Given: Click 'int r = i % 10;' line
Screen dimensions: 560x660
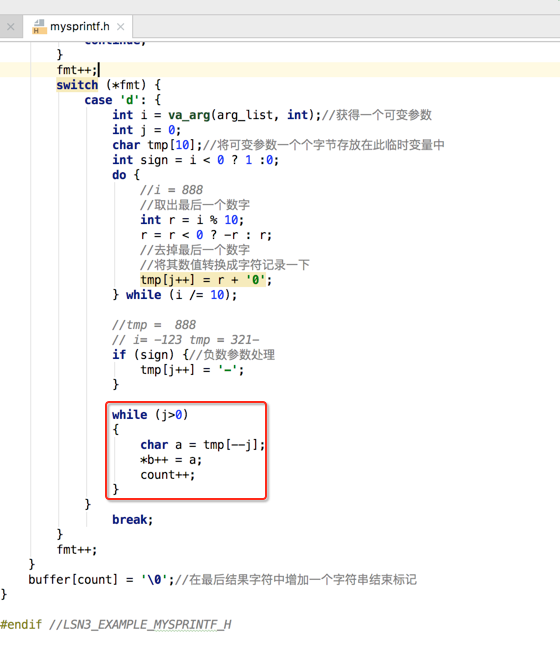Looking at the screenshot, I should [192, 220].
